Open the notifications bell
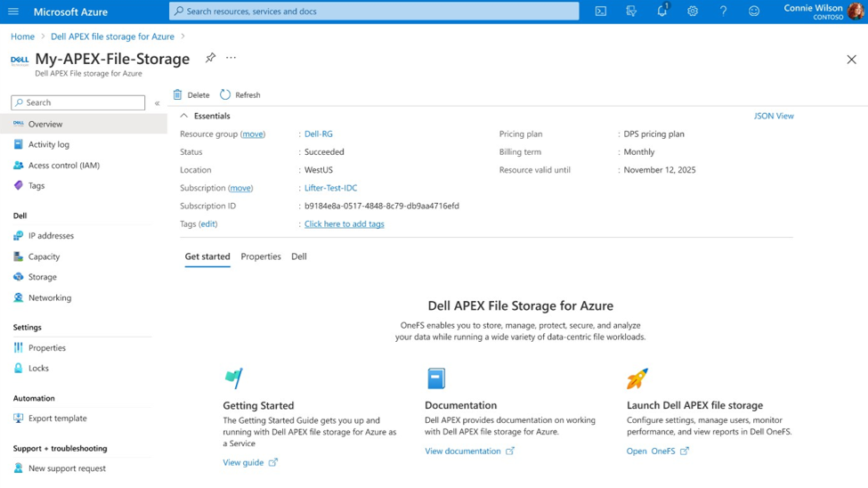Image resolution: width=868 pixels, height=488 pixels. 662,11
